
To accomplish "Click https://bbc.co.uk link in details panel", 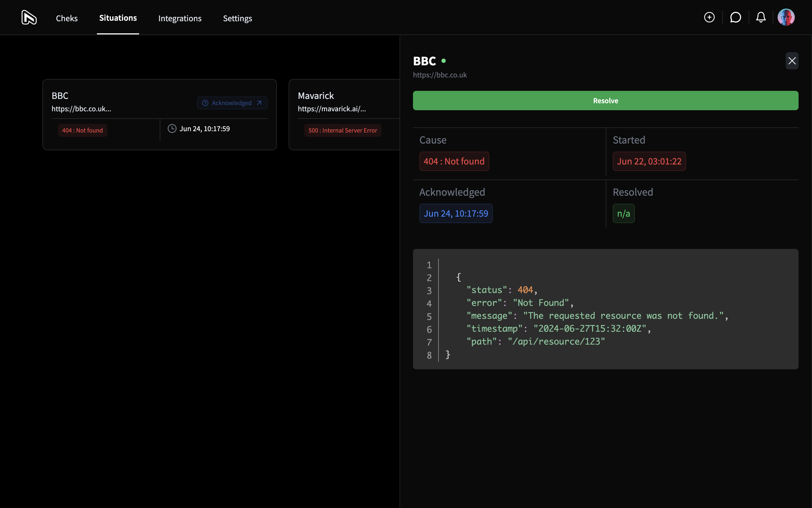I will coord(440,75).
